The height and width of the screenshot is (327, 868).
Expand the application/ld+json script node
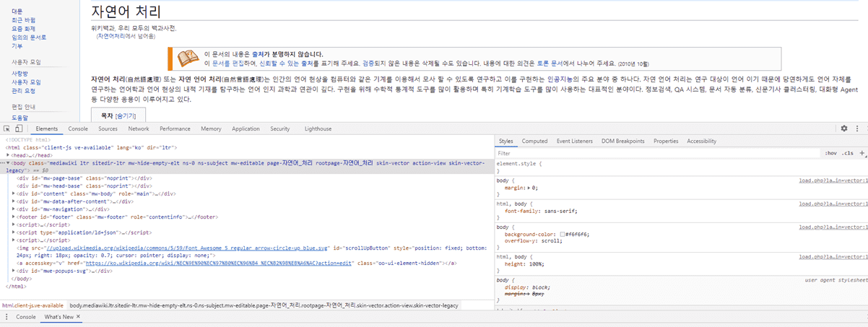click(x=14, y=232)
